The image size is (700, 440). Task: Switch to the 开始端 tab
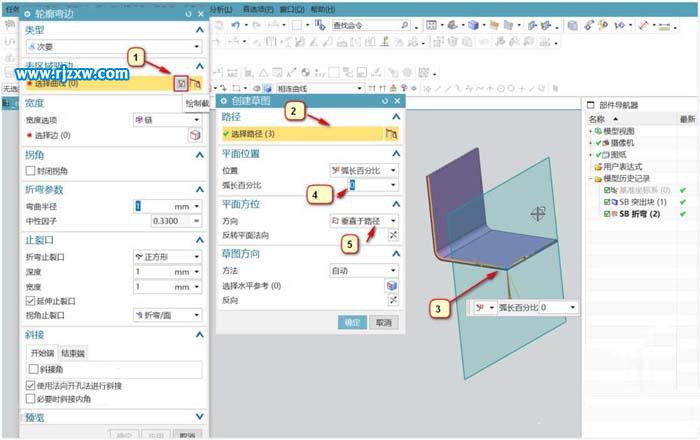point(42,353)
